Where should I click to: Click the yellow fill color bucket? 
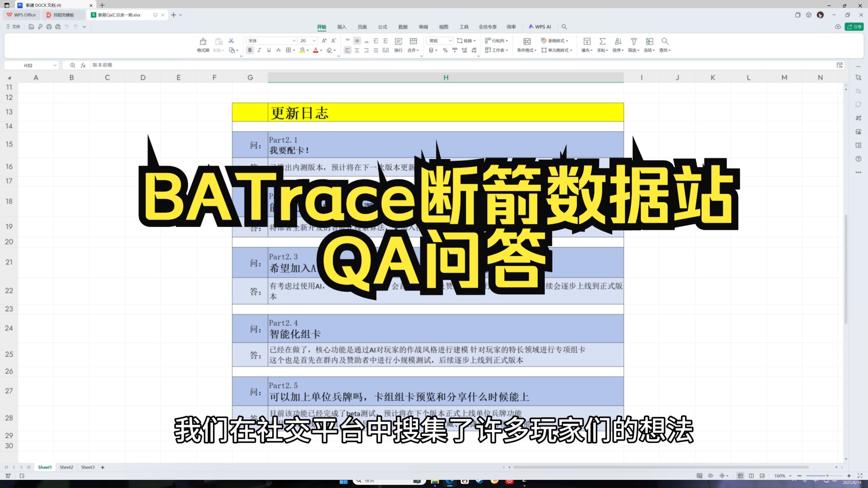(302, 50)
